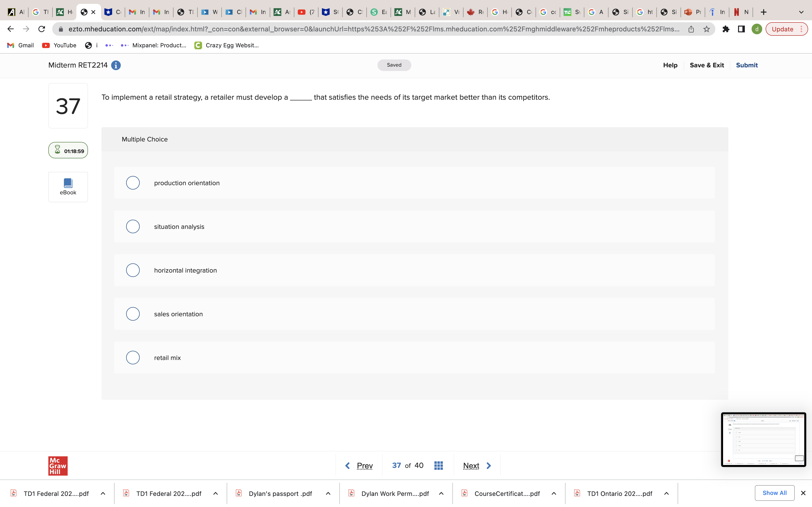Open the question navigator grid icon
This screenshot has height=507, width=812.
click(438, 465)
